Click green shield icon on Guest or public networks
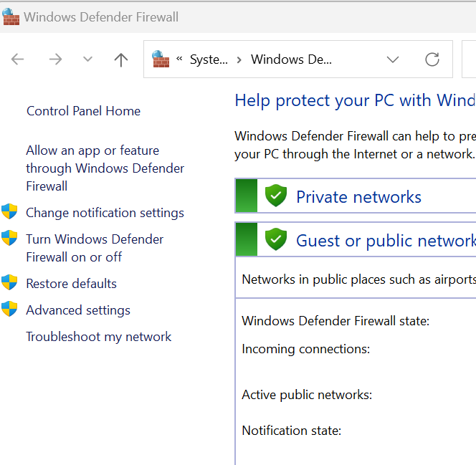Image resolution: width=476 pixels, height=465 pixels. click(x=276, y=239)
